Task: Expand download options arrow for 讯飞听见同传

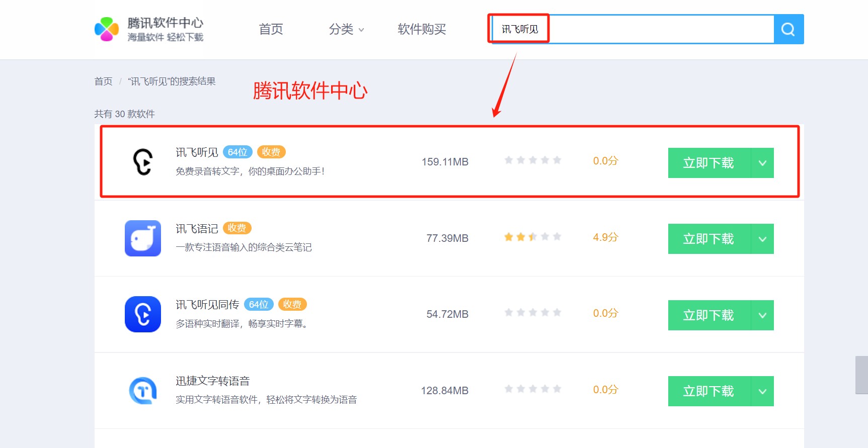Action: click(x=762, y=315)
